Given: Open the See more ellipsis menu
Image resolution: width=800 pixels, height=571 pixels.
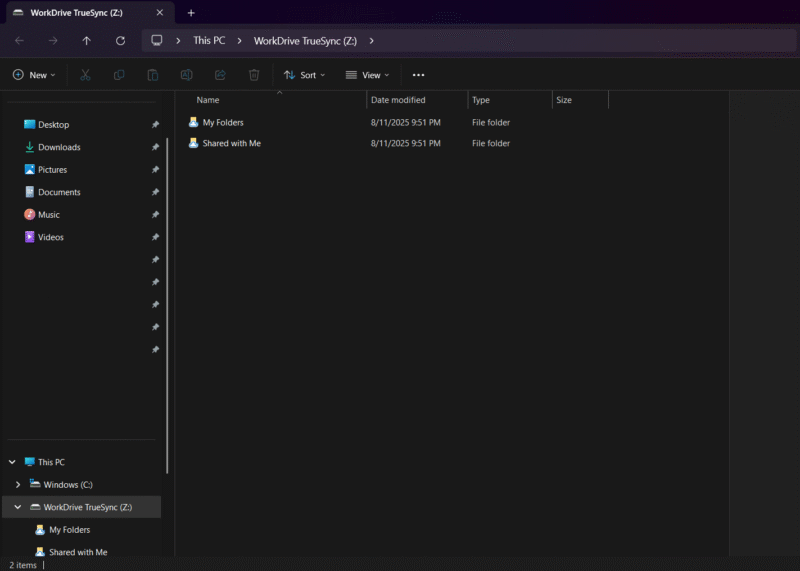Looking at the screenshot, I should click(418, 75).
